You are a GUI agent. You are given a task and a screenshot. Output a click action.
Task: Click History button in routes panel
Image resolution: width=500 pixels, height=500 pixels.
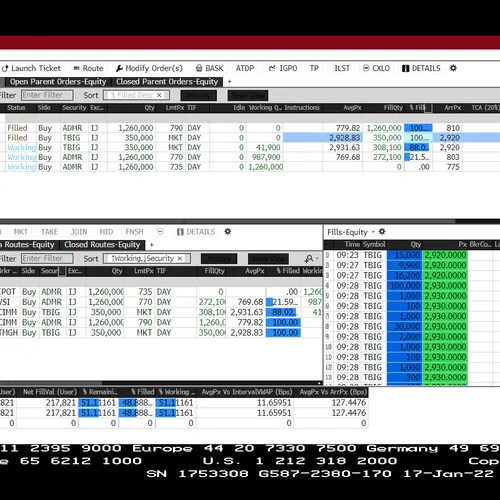point(219,259)
